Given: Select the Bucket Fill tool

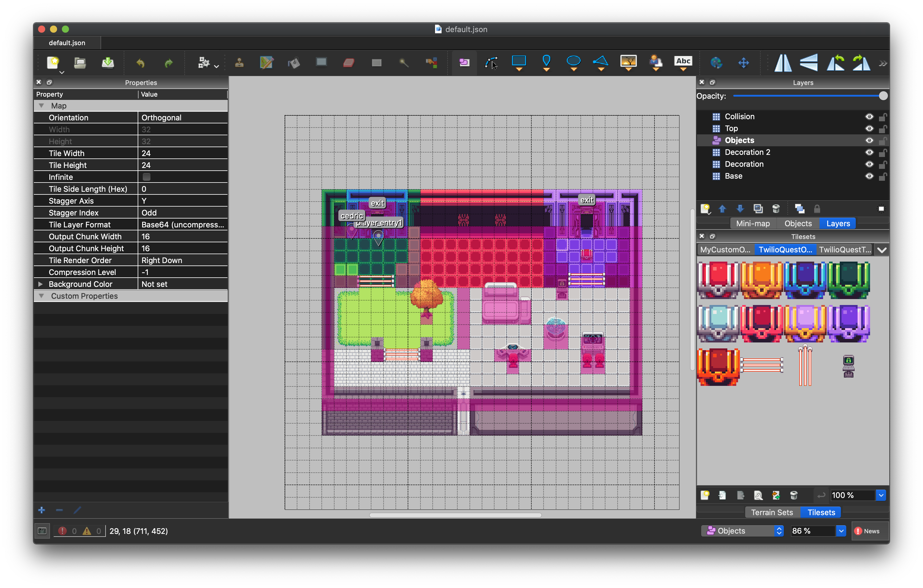Looking at the screenshot, I should (x=293, y=62).
